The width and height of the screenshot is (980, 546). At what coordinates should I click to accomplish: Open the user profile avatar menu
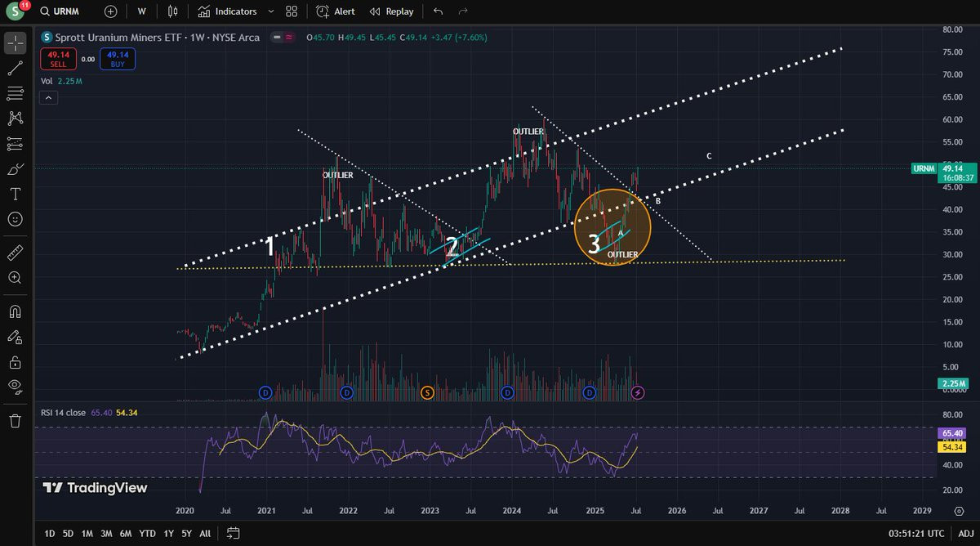click(x=16, y=11)
